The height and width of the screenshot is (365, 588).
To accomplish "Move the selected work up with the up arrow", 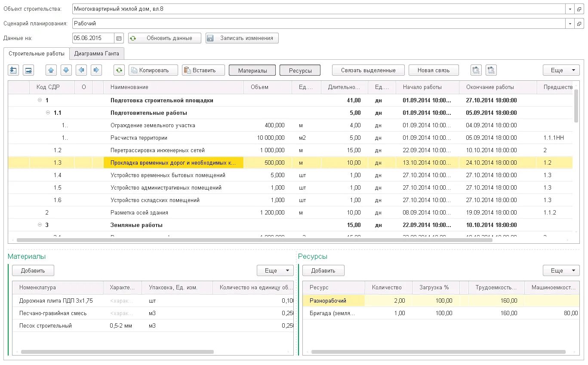I will click(51, 70).
